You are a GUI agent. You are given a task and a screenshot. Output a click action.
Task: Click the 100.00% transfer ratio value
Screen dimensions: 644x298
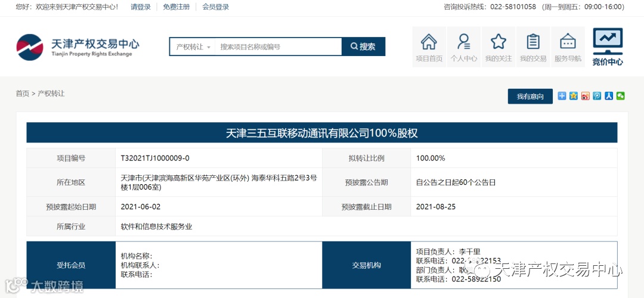pyautogui.click(x=431, y=158)
